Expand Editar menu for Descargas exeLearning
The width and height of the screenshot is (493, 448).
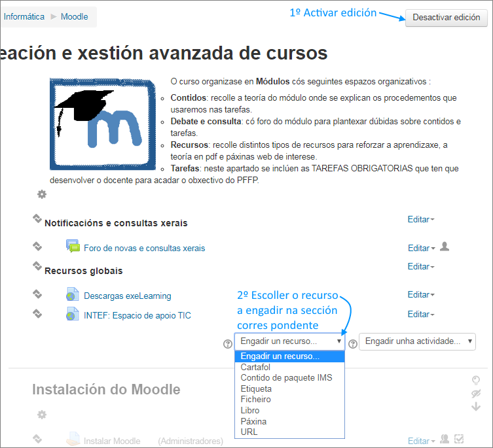421,295
